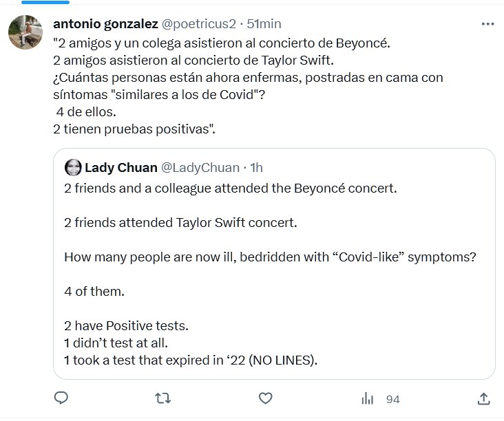Open the share menu with the upload arrow icon
Screen dimensions: 504x421
pyautogui.click(x=483, y=398)
